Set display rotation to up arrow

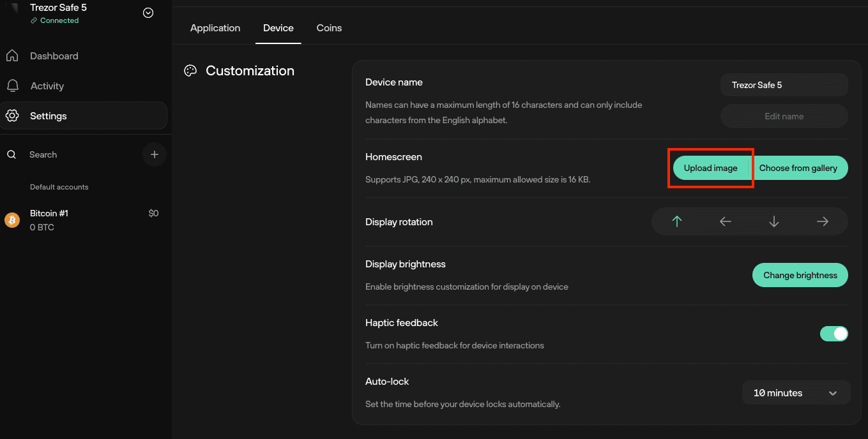pyautogui.click(x=677, y=222)
